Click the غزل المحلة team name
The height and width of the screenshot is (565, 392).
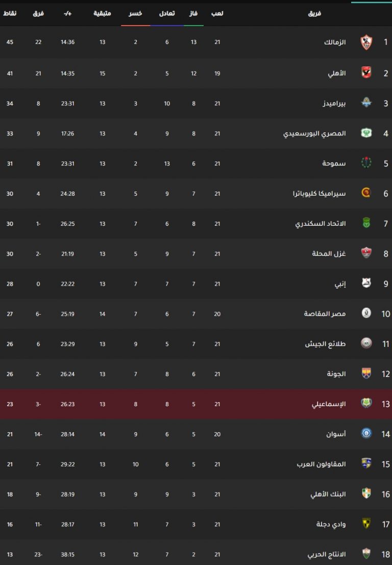(x=329, y=254)
